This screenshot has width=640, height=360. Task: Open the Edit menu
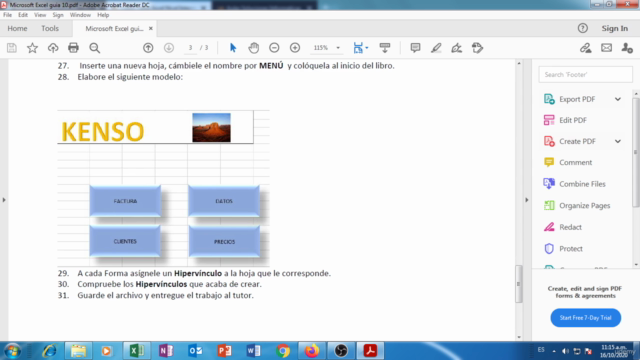coord(23,15)
